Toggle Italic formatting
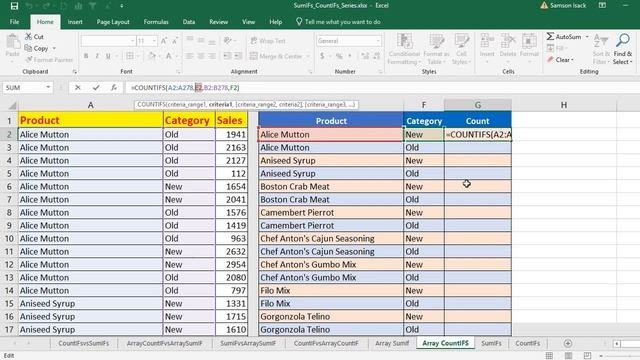Screen dimensions: 640x360 pyautogui.click(x=97, y=56)
